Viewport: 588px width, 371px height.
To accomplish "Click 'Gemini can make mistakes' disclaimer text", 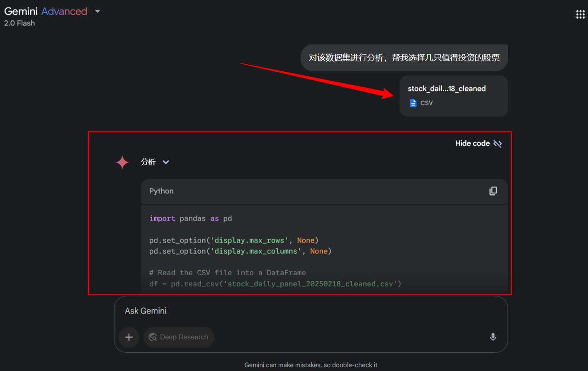I will pos(311,365).
